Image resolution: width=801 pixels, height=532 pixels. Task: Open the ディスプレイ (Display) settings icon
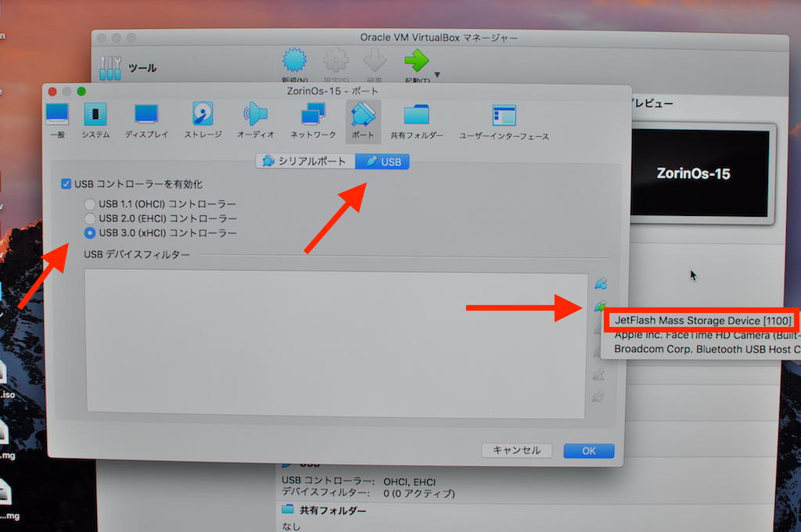(146, 116)
